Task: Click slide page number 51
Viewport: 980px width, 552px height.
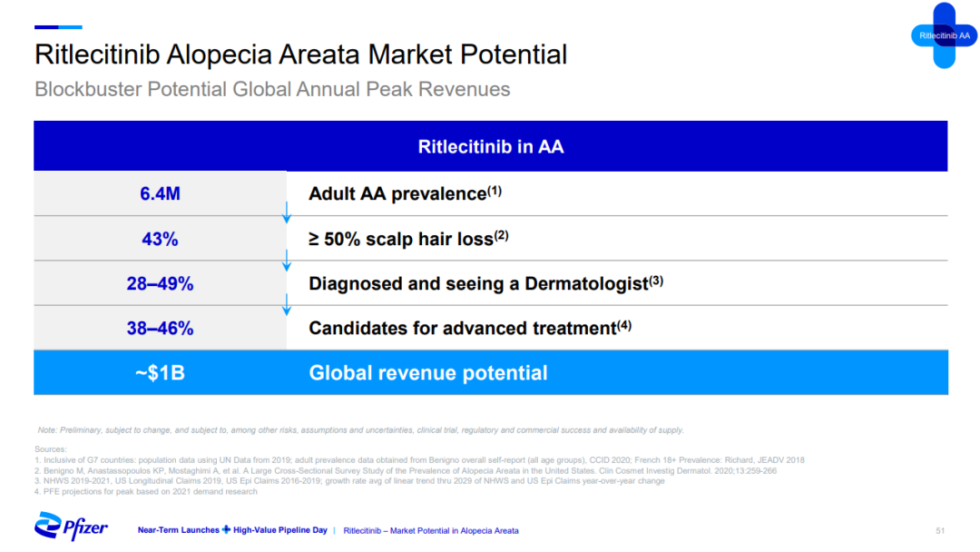Action: coord(940,531)
